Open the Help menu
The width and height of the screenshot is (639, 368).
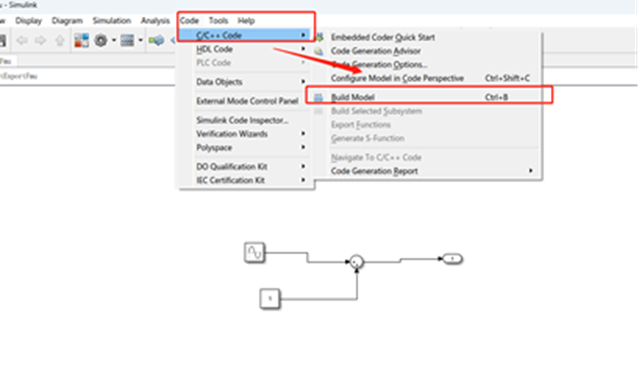pyautogui.click(x=246, y=21)
